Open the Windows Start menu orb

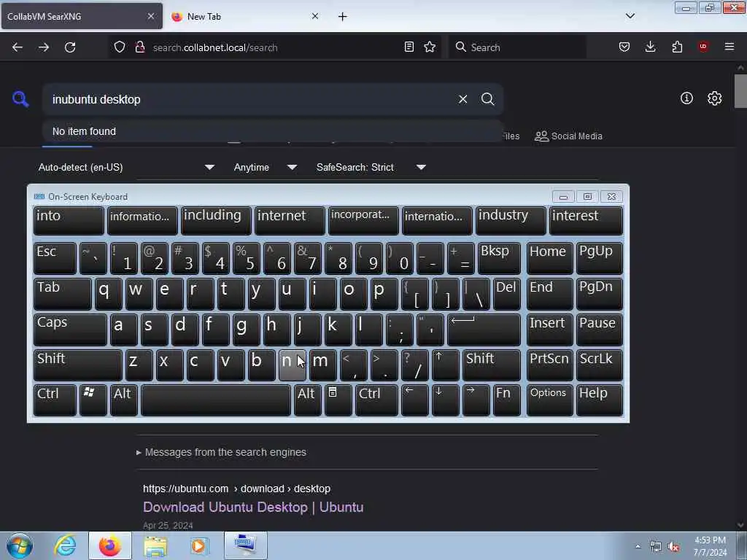(20, 545)
